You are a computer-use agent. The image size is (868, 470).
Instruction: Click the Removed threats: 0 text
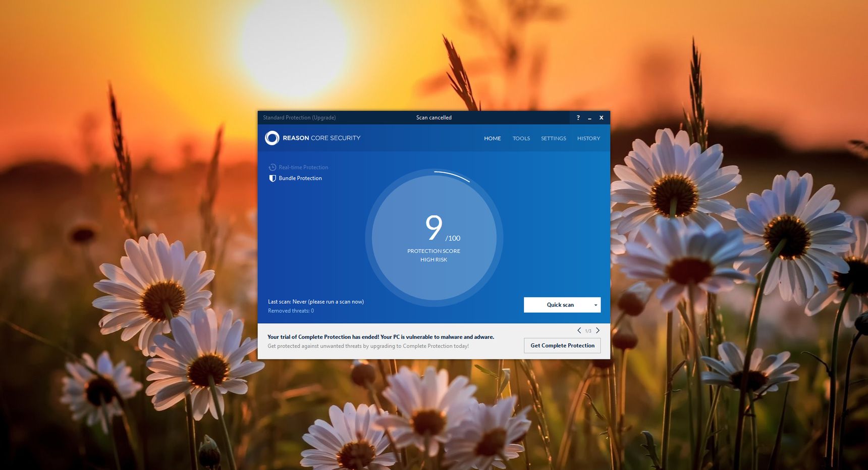coord(291,311)
